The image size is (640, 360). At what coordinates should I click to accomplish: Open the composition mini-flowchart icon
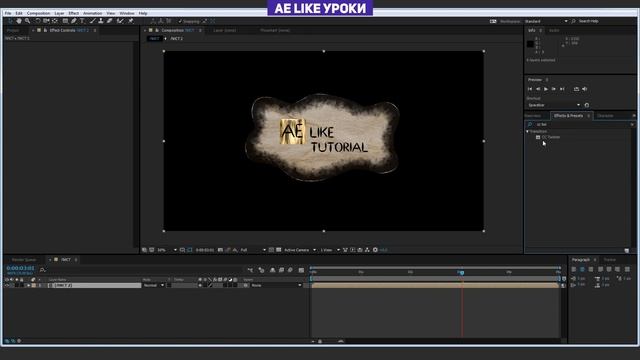(x=250, y=270)
